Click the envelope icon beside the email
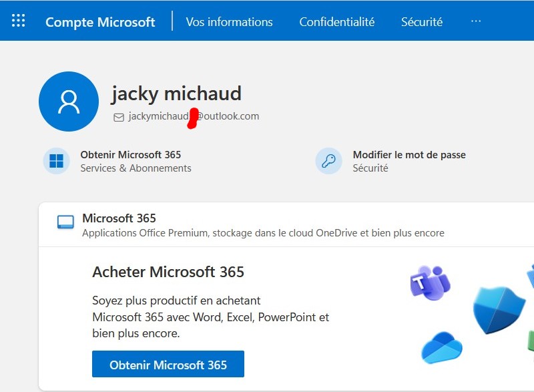 coord(119,117)
